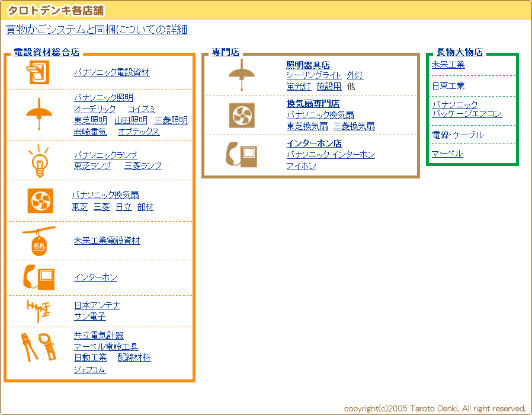The image size is (532, 415).
Task: Open 配線材料 link
Action: click(134, 357)
